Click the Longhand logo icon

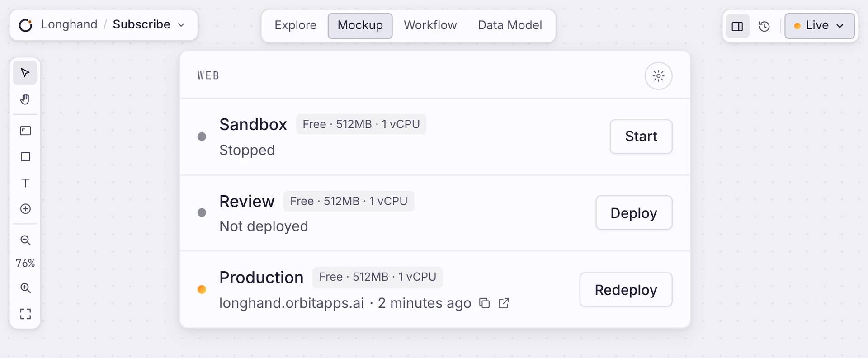[x=26, y=25]
